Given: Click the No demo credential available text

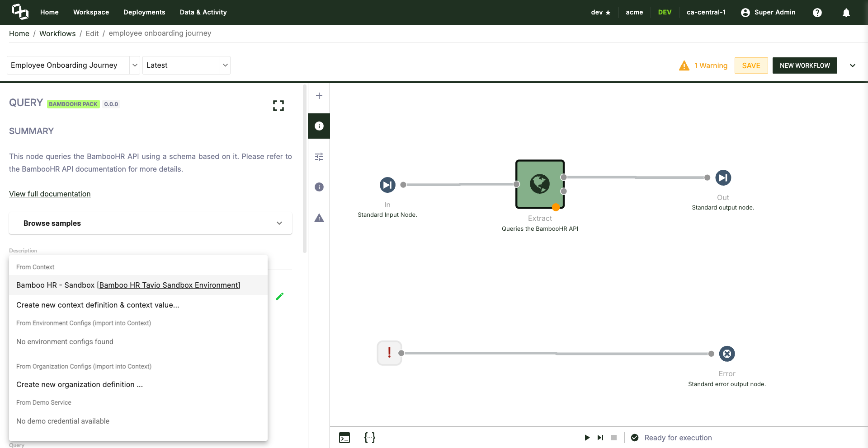Looking at the screenshot, I should click(x=63, y=421).
